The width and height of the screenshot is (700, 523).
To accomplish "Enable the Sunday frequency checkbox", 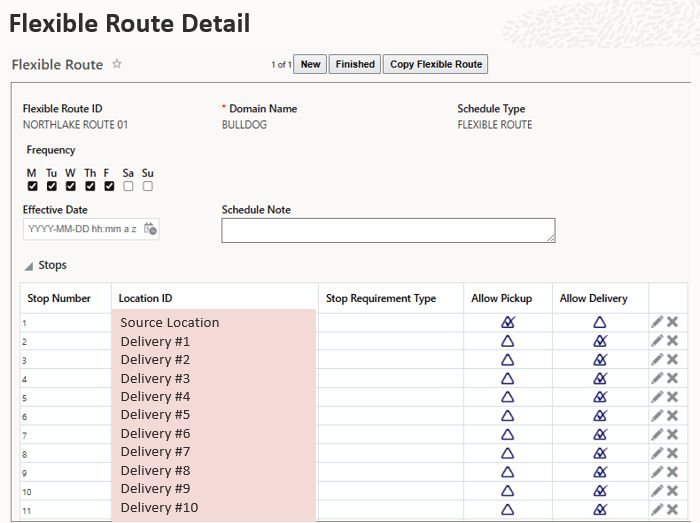I will coord(148,186).
